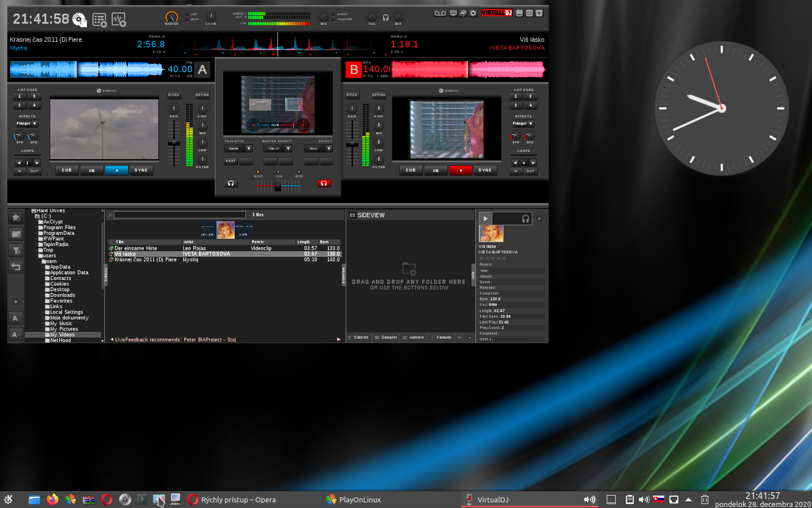Switch to the Sidelist tab
Screen dimensions: 812x508
pos(358,338)
